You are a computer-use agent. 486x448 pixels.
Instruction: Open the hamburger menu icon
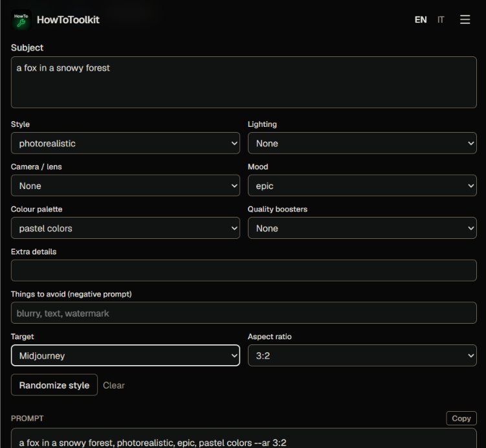[465, 19]
